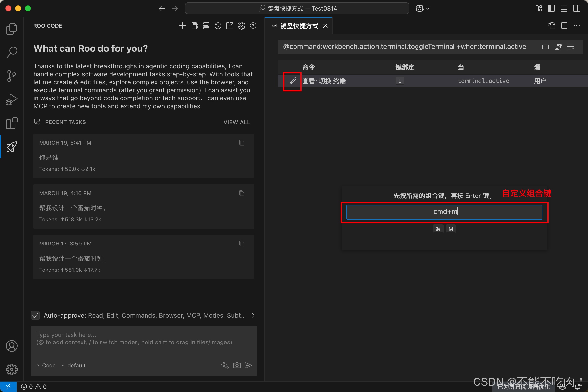588x392 pixels.
Task: Toggle primary side bar layout button
Action: coord(551,9)
